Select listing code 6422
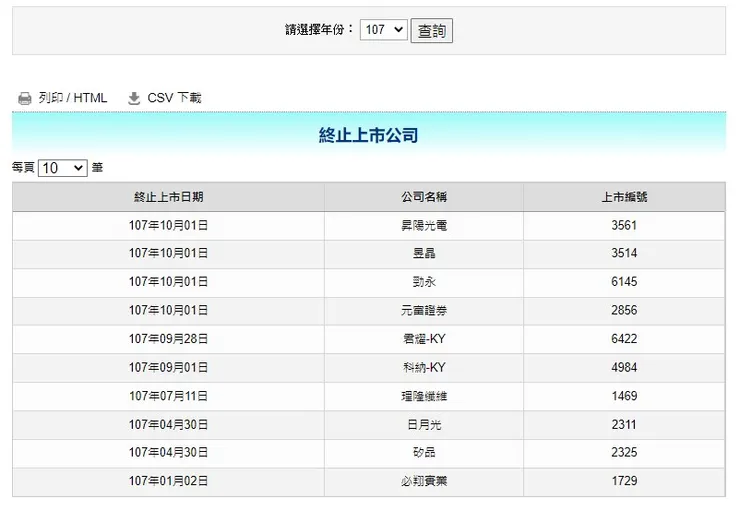The image size is (740, 520). tap(624, 339)
